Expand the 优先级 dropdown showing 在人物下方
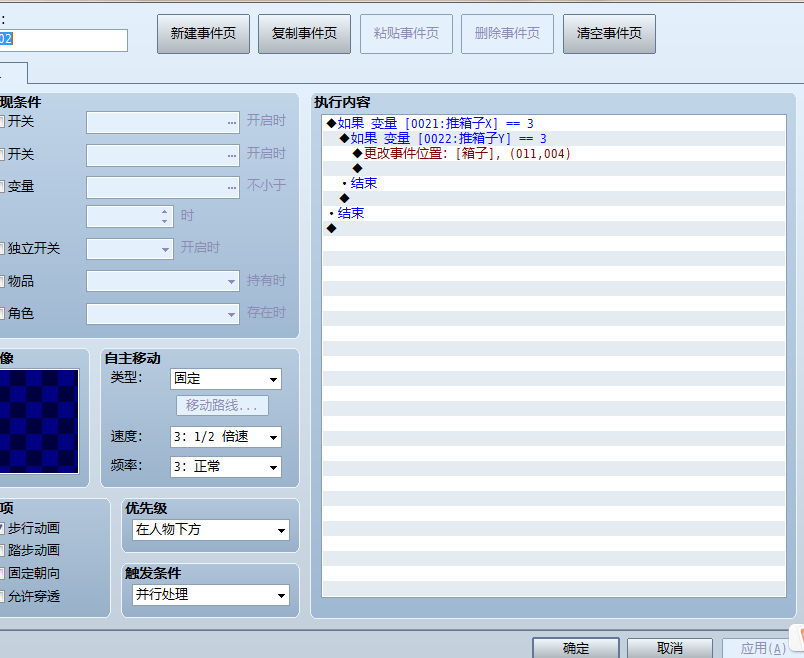Viewport: 804px width, 658px height. coord(211,530)
